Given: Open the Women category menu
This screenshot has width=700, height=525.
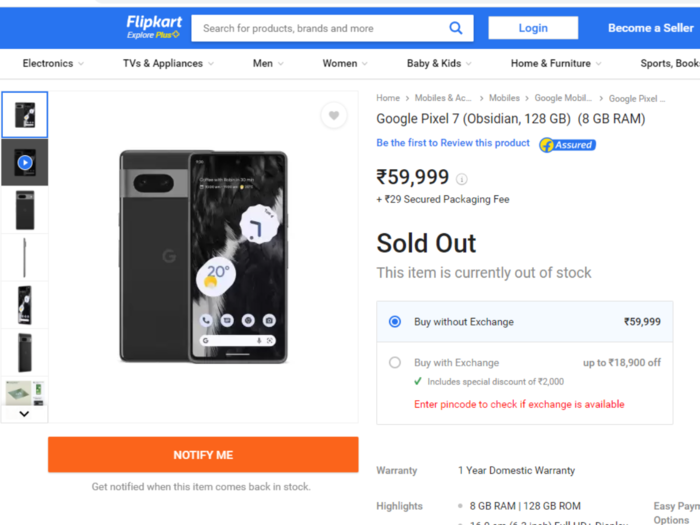Looking at the screenshot, I should coord(345,63).
